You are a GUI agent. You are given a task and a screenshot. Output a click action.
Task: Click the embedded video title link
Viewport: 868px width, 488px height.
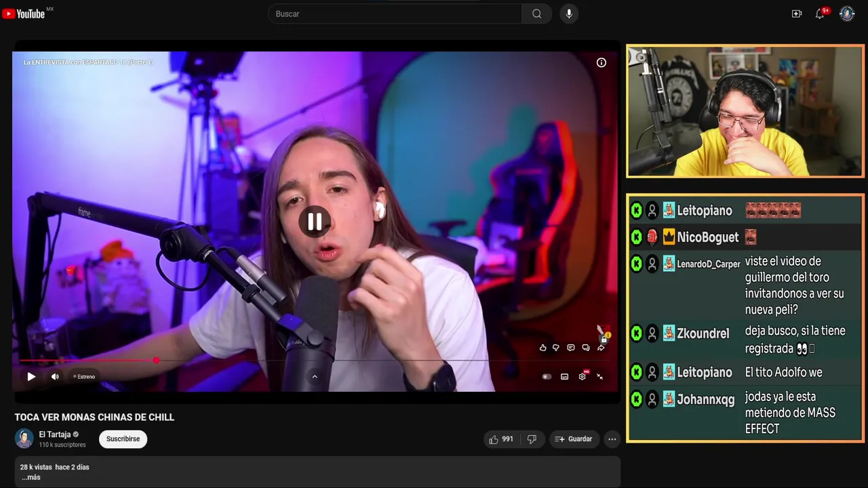point(88,62)
